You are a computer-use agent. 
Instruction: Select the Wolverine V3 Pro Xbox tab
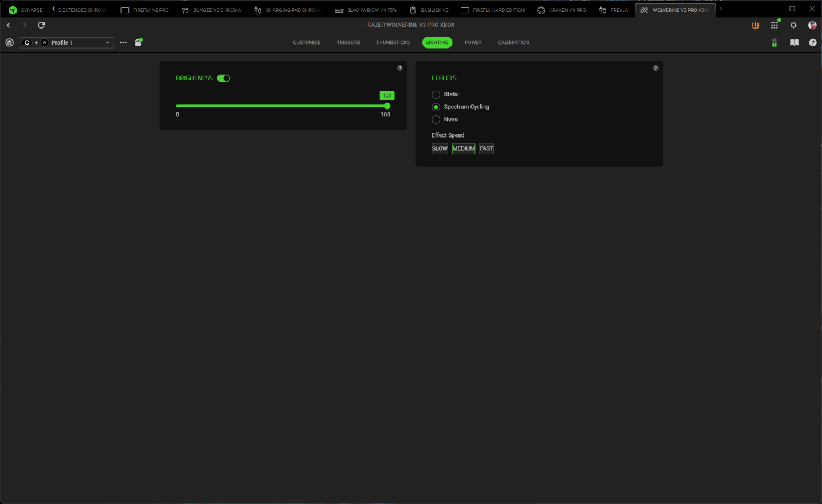(x=675, y=10)
